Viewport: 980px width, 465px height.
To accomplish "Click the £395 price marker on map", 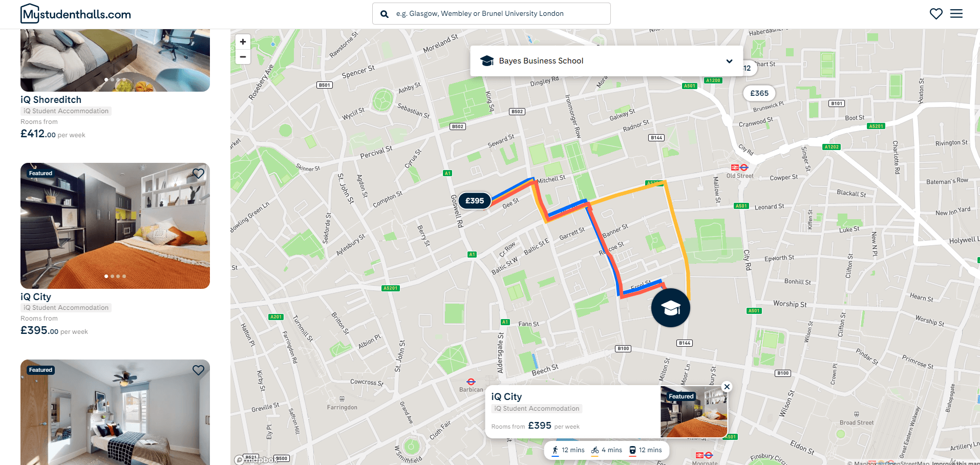I will click(x=475, y=201).
